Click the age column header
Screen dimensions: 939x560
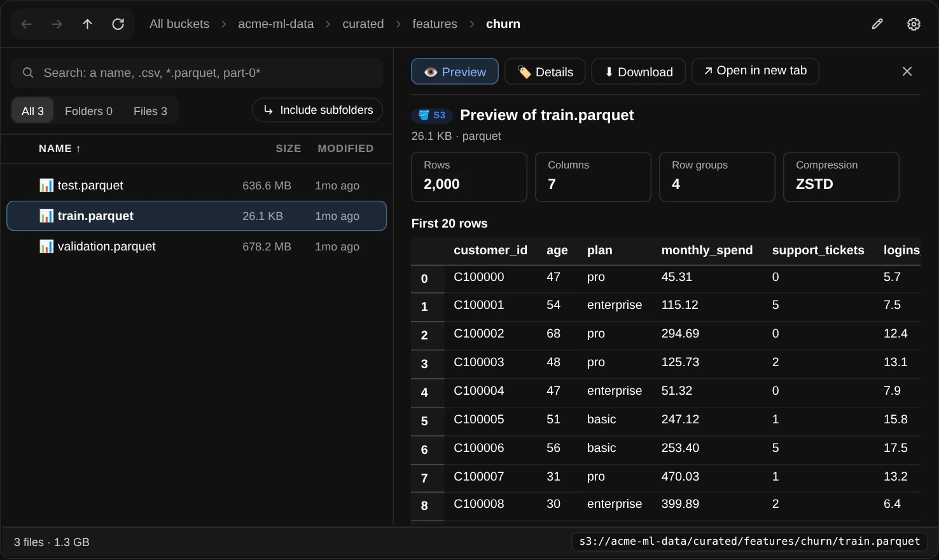pos(557,250)
